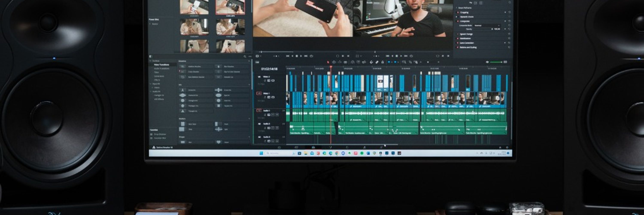
Task: Play reverse in the timeline viewer
Action: point(392,56)
